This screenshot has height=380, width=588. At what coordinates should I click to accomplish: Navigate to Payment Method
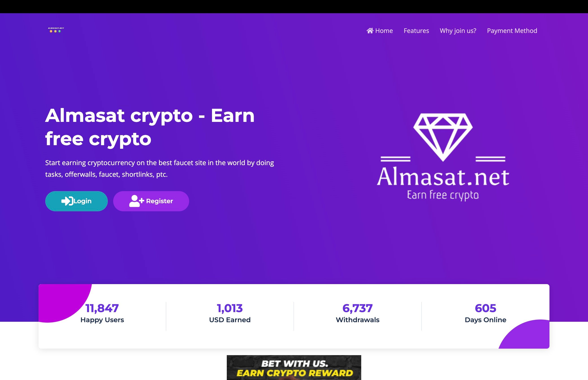pos(512,31)
